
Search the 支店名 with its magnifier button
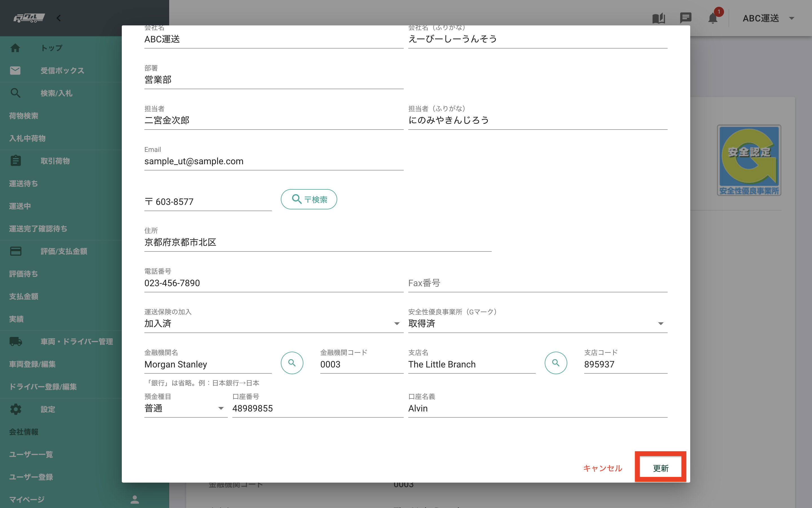click(x=556, y=363)
